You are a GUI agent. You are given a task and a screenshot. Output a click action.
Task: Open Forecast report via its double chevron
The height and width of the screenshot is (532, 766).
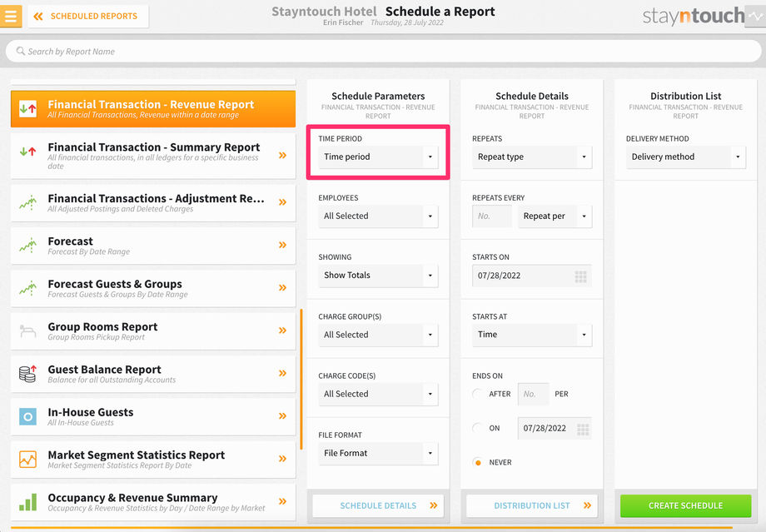[282, 245]
